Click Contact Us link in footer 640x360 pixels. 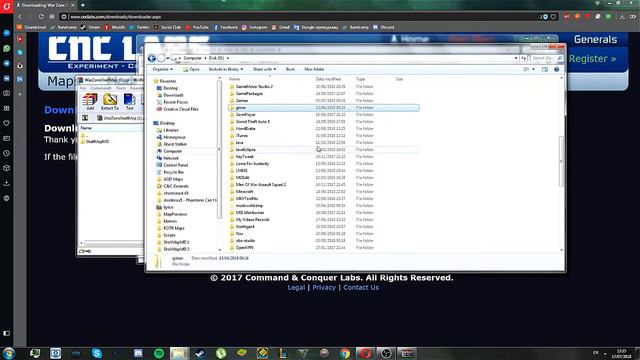[x=361, y=287]
